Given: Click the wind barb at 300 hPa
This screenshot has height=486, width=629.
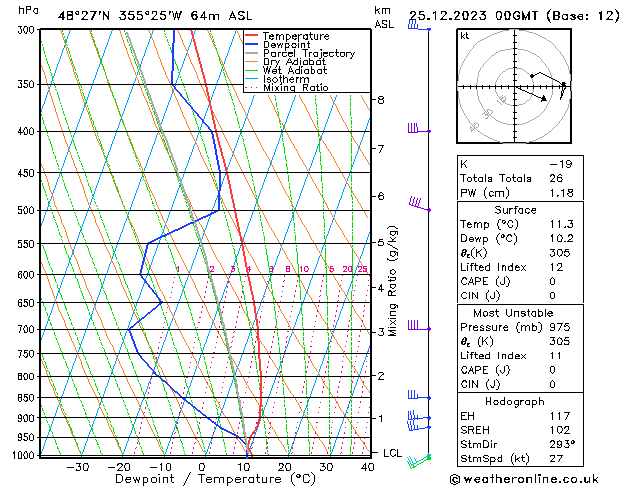Looking at the screenshot, I should [x=419, y=26].
